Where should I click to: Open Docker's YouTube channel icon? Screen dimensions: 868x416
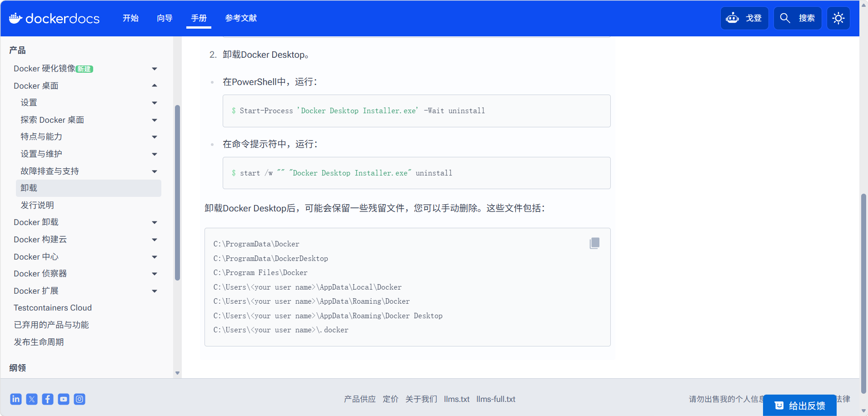(x=64, y=399)
